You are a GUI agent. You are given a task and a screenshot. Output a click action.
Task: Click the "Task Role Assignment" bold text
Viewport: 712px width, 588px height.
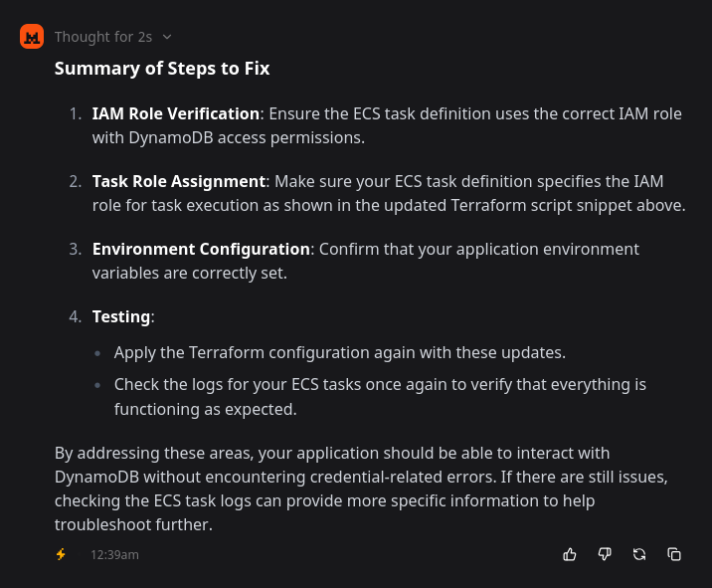pyautogui.click(x=178, y=181)
